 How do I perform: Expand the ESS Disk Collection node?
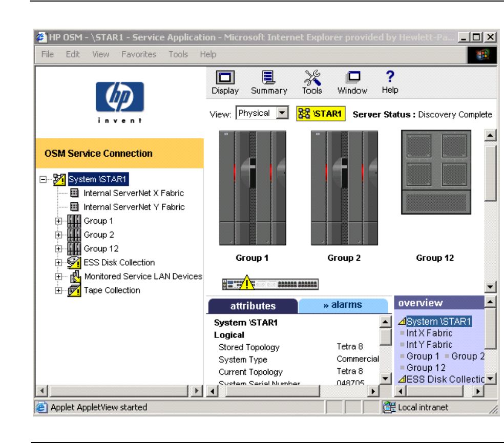click(58, 263)
